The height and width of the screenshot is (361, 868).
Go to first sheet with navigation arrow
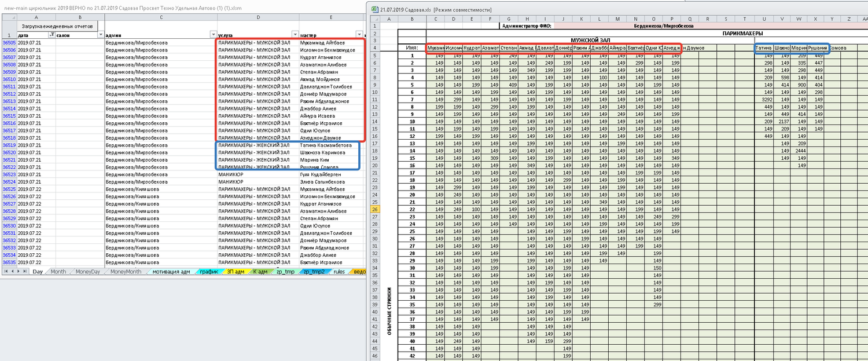pyautogui.click(x=6, y=271)
